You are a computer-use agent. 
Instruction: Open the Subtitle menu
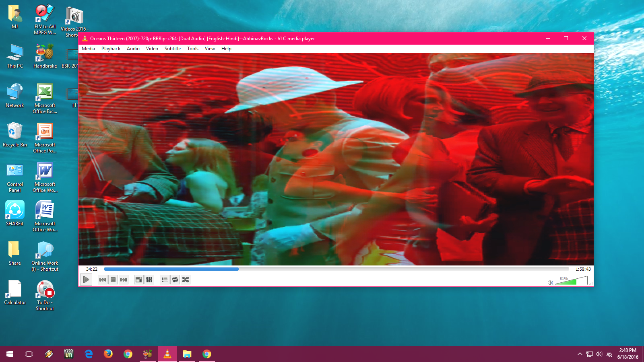coord(173,49)
